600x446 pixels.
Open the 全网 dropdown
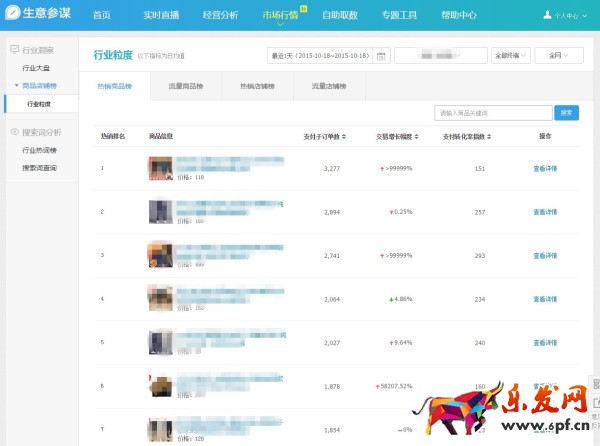(558, 56)
